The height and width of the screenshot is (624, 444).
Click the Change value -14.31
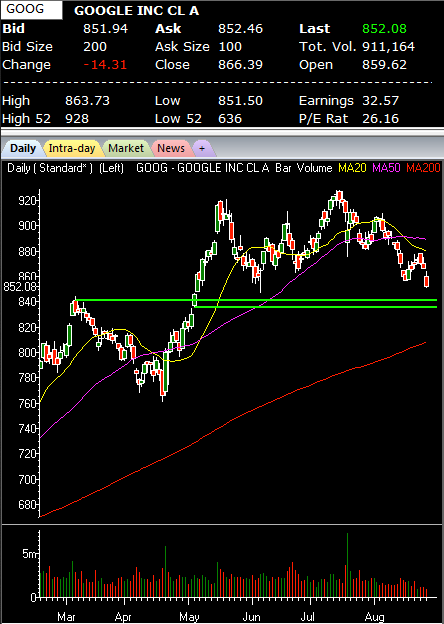pos(105,64)
